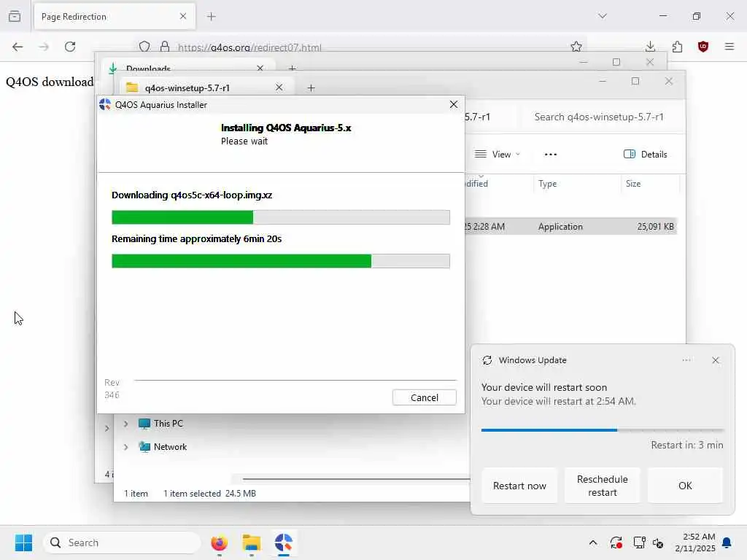
Task: Open a new Firefox tab
Action: pos(212,17)
